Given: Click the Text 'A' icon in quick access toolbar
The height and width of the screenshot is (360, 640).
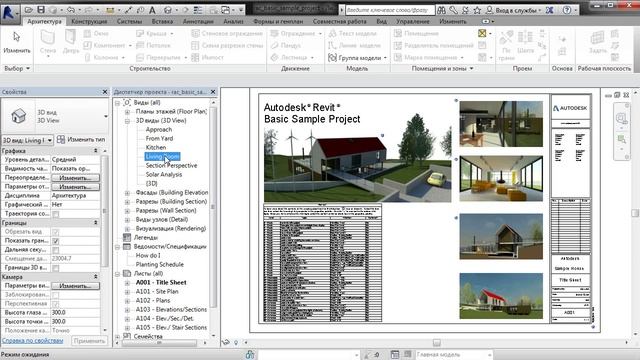Looking at the screenshot, I should tap(152, 10).
